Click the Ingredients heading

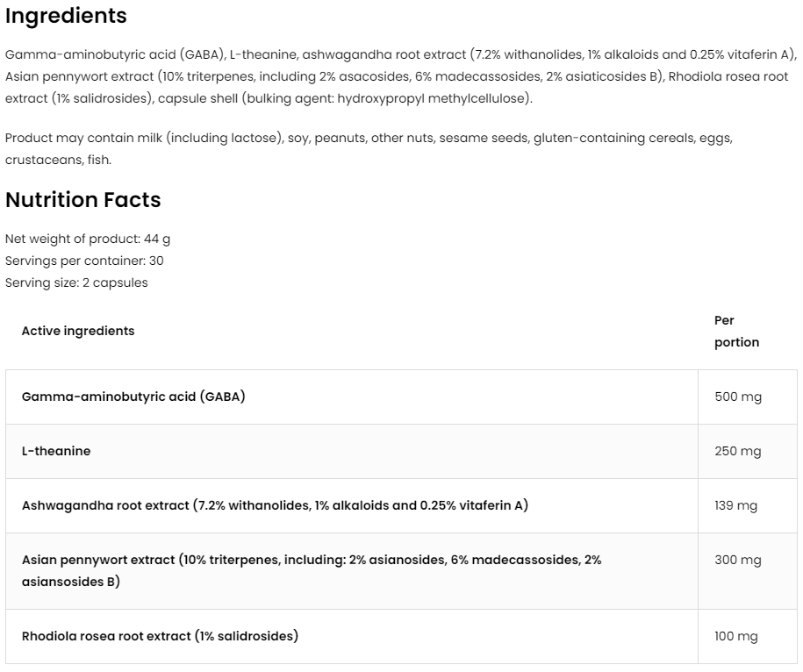(66, 16)
